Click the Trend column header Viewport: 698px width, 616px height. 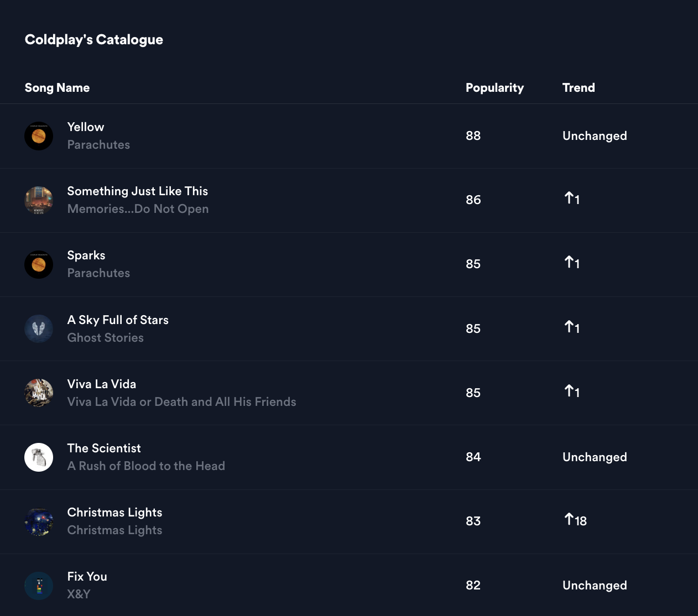click(579, 87)
